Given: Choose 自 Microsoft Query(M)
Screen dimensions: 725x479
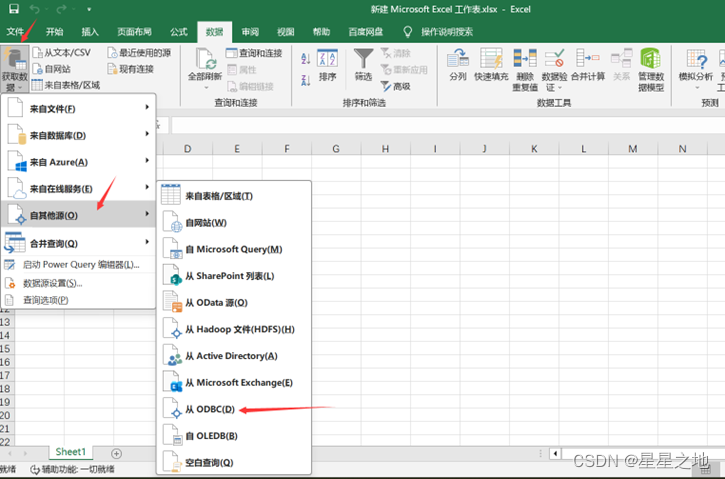Looking at the screenshot, I should point(234,249).
